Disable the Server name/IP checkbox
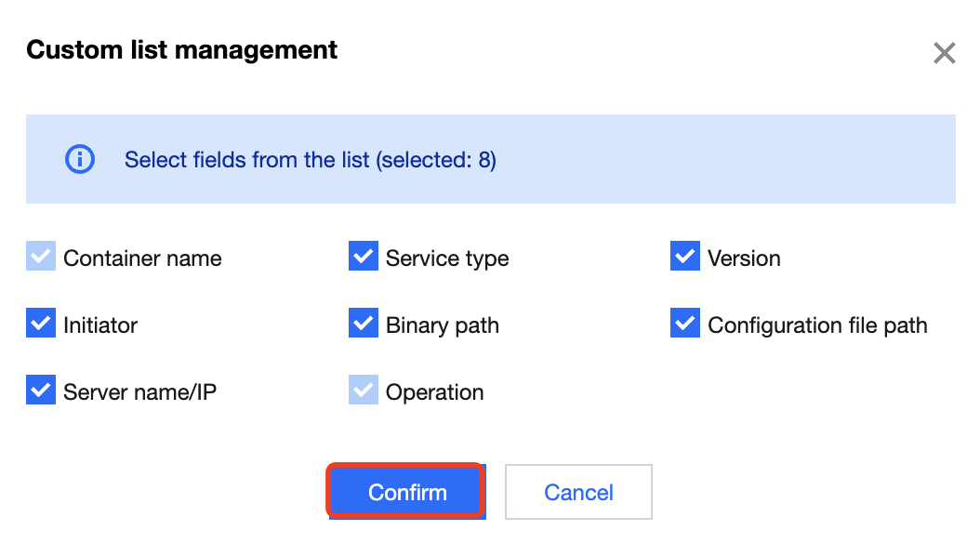The image size is (980, 543). [x=41, y=391]
